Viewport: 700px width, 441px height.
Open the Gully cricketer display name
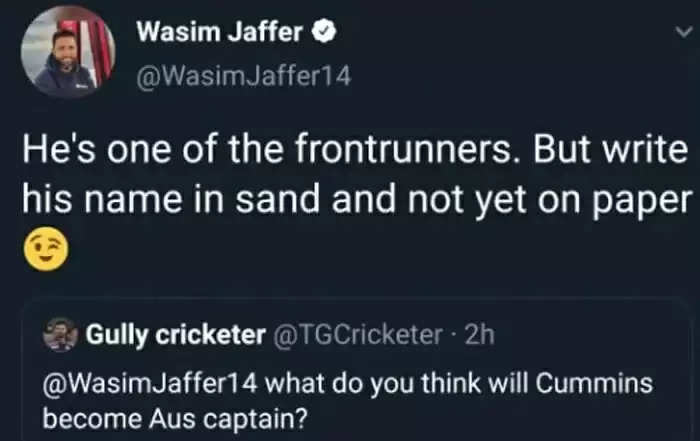175,335
